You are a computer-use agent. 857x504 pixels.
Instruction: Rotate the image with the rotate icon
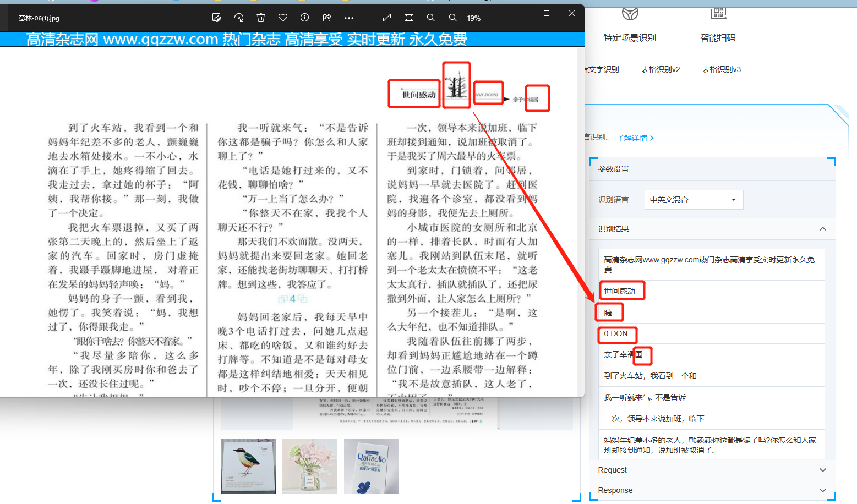coord(239,18)
